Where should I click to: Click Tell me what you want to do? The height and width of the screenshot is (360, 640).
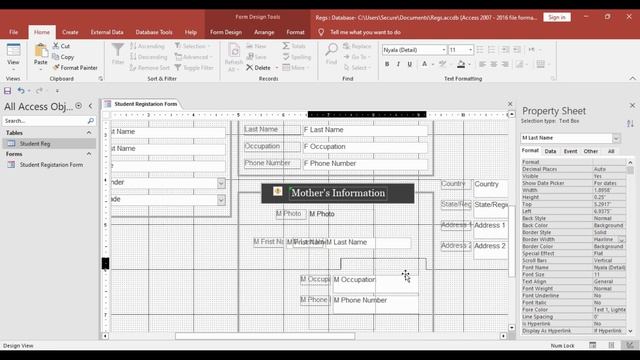(365, 32)
